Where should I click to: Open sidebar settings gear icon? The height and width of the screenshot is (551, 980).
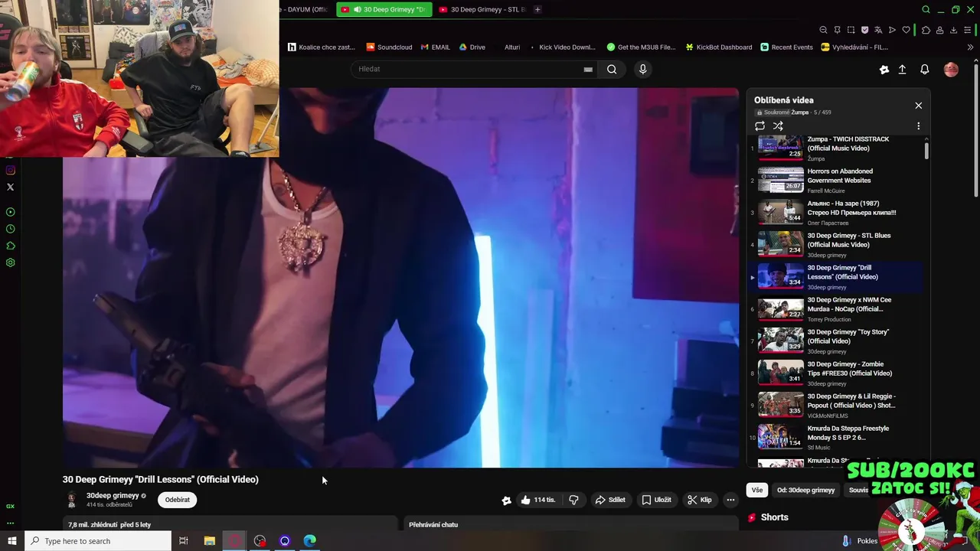(10, 262)
